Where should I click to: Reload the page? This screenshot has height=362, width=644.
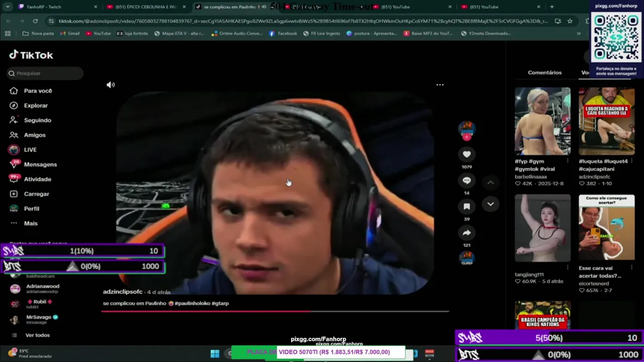[x=35, y=21]
